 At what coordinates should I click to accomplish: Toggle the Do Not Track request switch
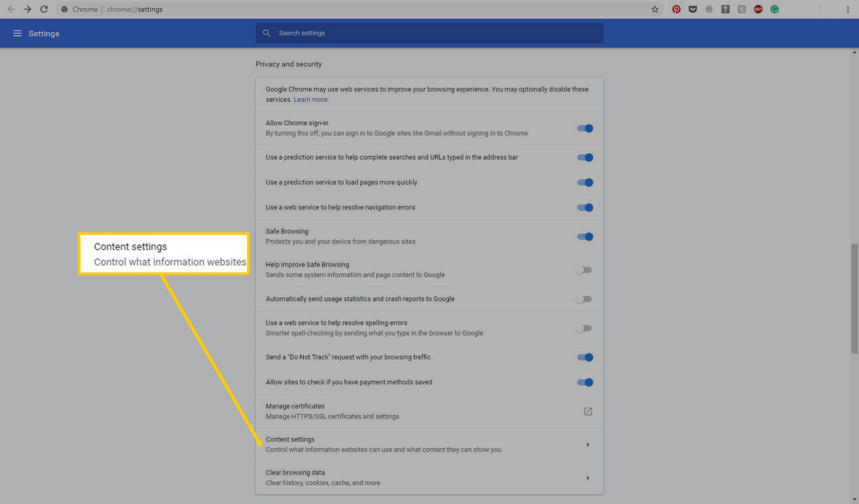[x=585, y=357]
